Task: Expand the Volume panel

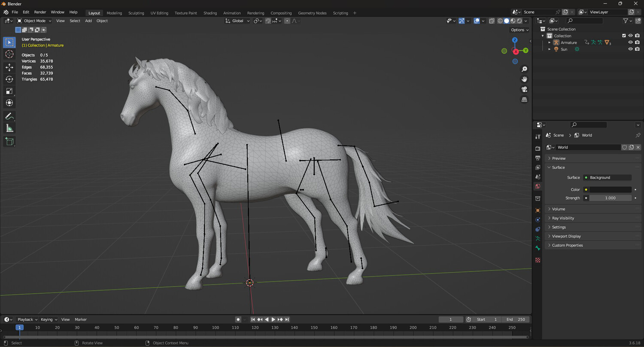Action: [592, 209]
